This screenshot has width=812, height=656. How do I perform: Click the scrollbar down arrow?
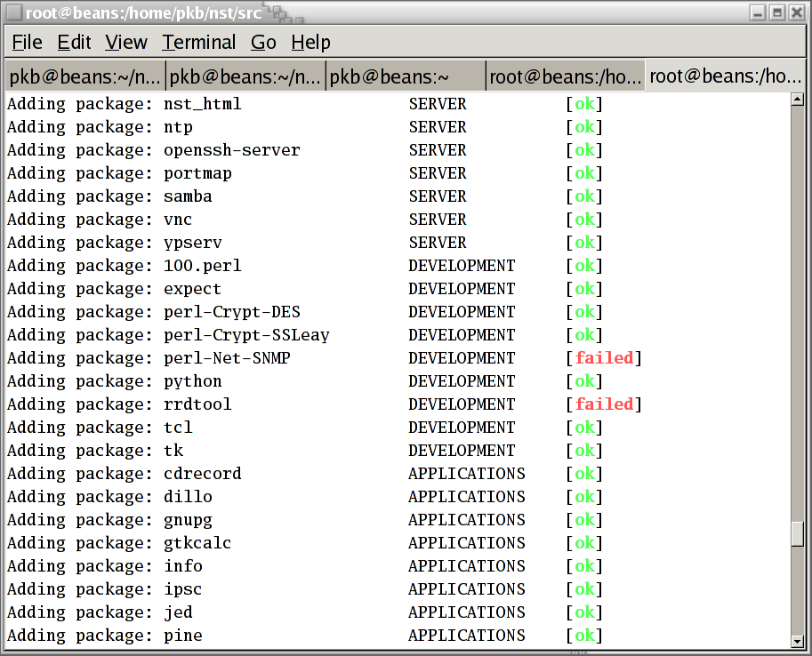797,640
